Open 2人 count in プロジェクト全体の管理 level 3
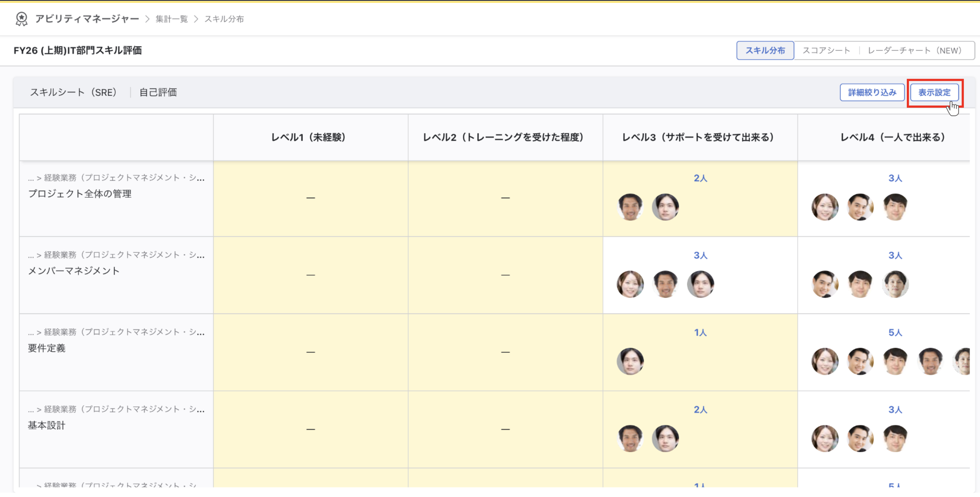980x497 pixels. pos(700,178)
